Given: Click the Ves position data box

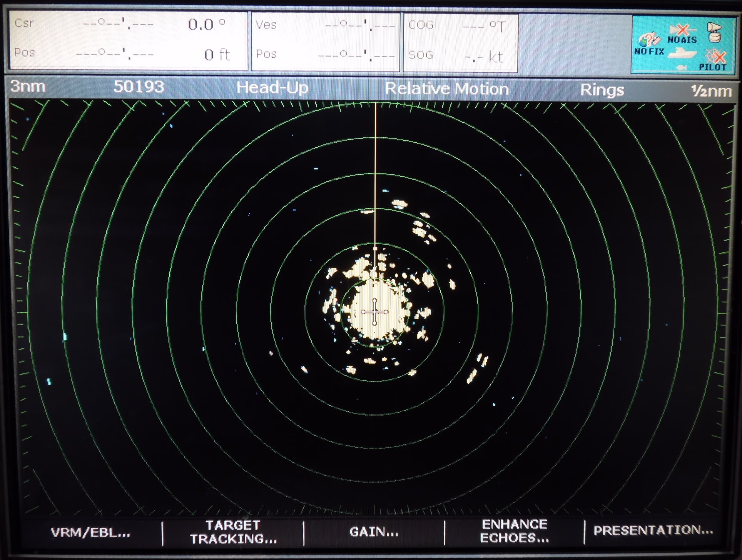Looking at the screenshot, I should (325, 42).
